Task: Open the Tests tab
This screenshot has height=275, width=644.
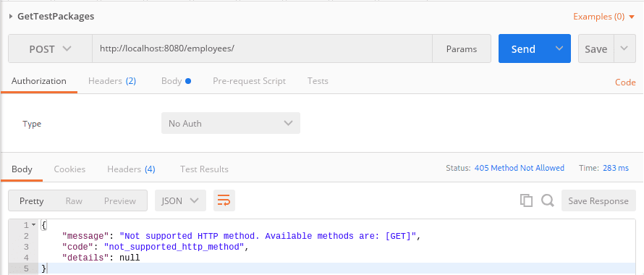Action: click(x=318, y=81)
